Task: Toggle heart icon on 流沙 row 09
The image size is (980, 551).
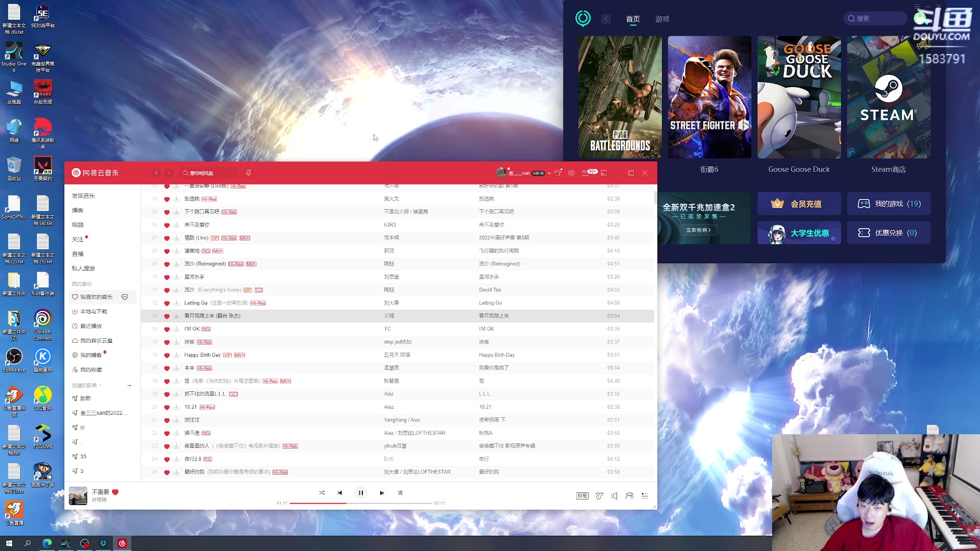Action: tap(167, 264)
